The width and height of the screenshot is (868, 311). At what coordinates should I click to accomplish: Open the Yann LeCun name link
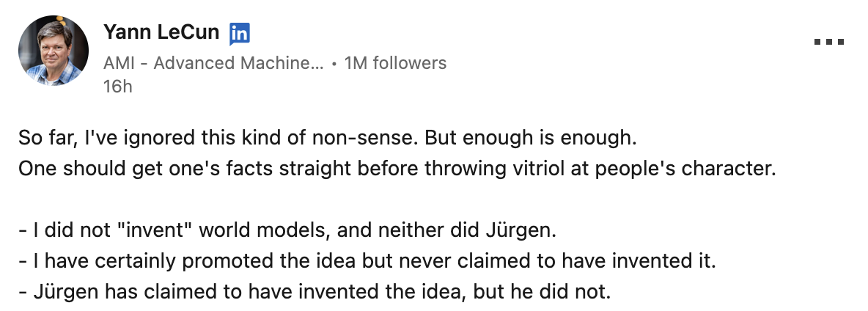tap(161, 32)
